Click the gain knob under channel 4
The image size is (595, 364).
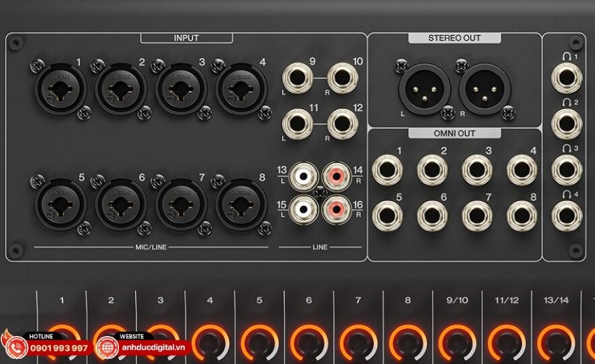point(210,343)
